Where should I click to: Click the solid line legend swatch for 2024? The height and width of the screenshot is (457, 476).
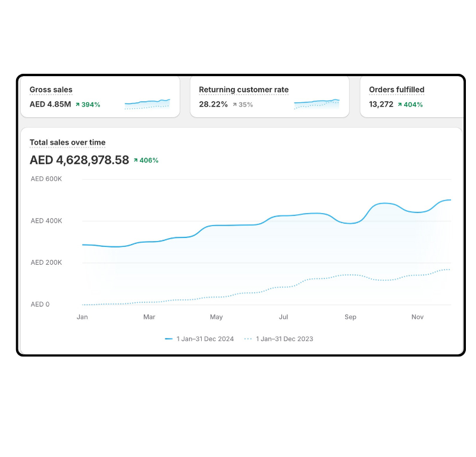point(168,339)
